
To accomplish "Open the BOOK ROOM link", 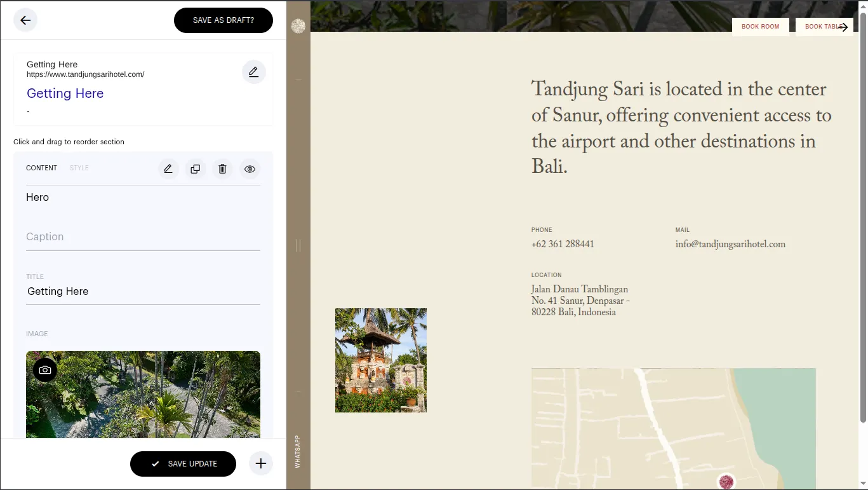I will point(760,27).
